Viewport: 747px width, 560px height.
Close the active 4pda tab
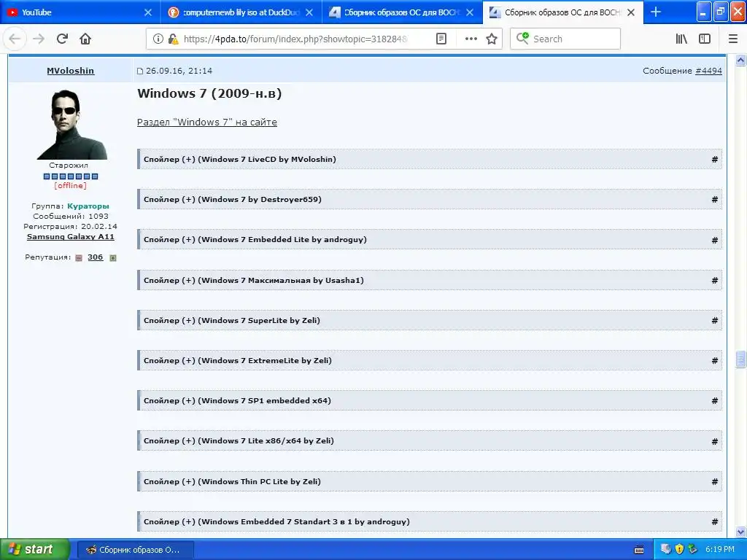click(631, 12)
